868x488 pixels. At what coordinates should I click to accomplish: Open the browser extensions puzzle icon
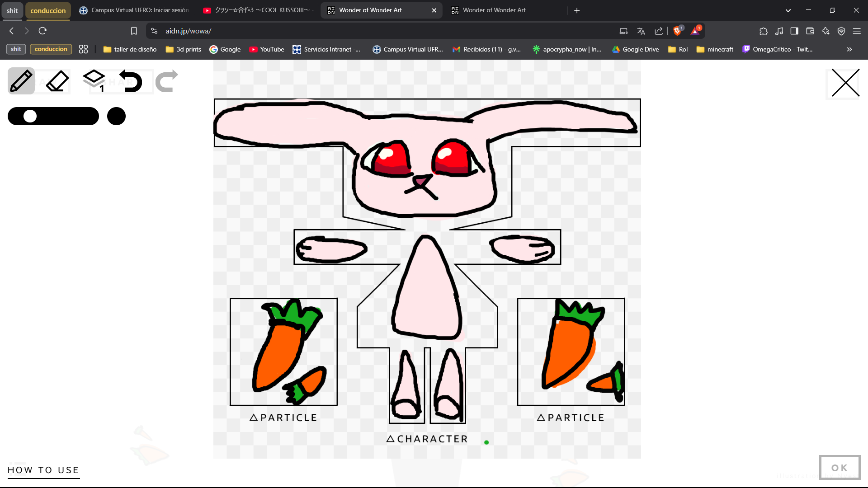tap(764, 31)
